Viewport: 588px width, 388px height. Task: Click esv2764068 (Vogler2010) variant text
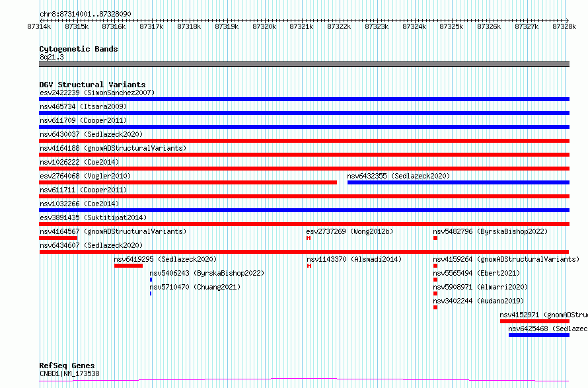pyautogui.click(x=85, y=176)
